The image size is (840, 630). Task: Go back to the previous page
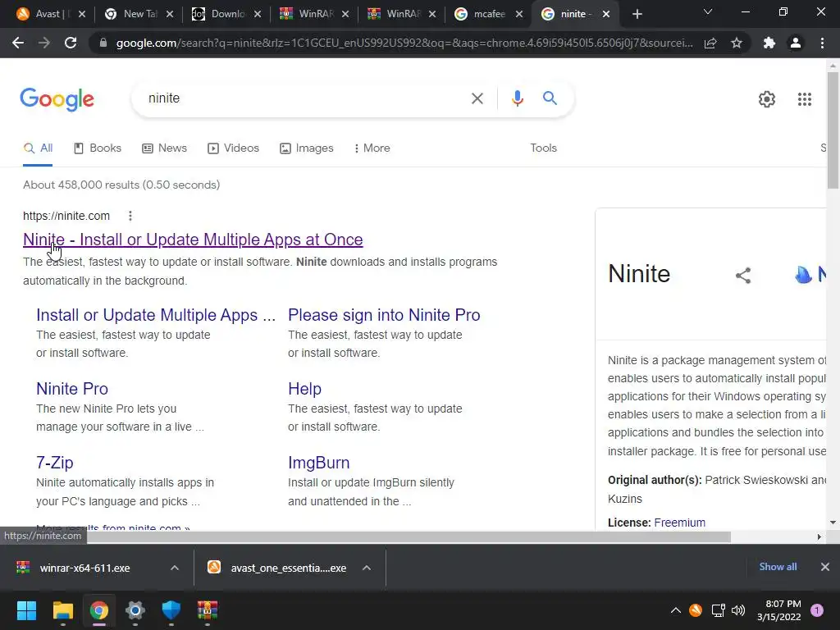(x=18, y=43)
